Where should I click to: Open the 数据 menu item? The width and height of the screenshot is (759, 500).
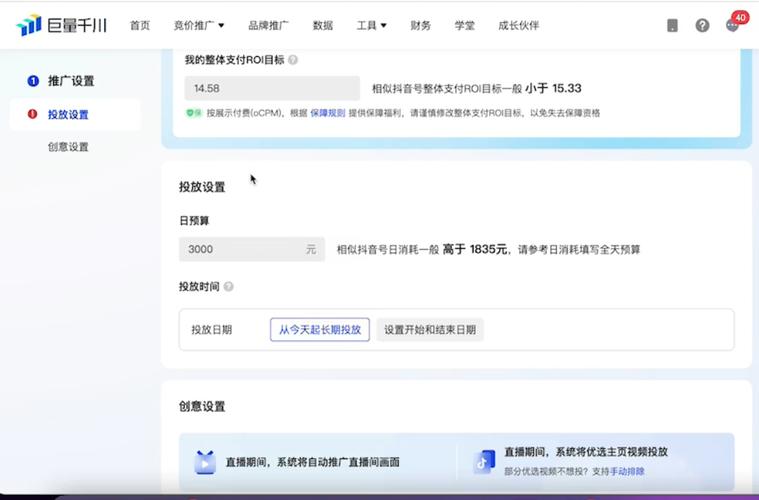point(323,26)
